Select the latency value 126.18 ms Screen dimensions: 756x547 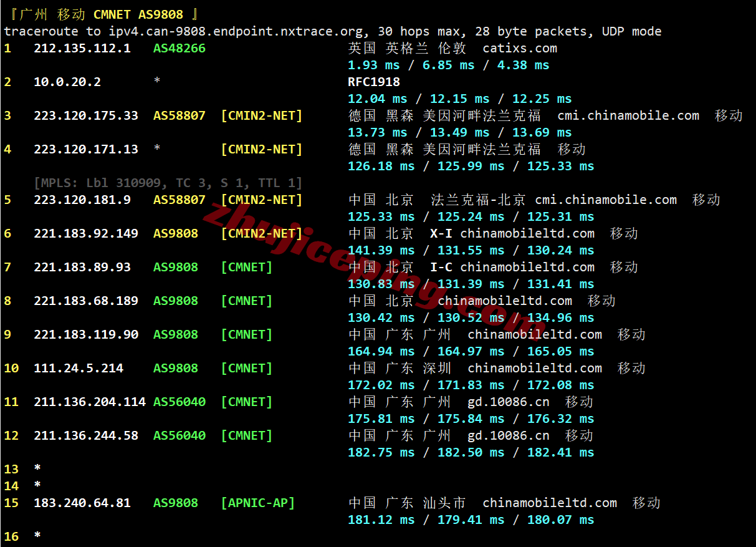(381, 166)
